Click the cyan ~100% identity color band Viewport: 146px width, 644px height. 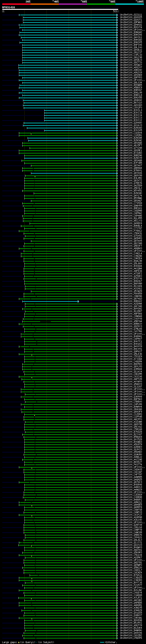[130, 4]
